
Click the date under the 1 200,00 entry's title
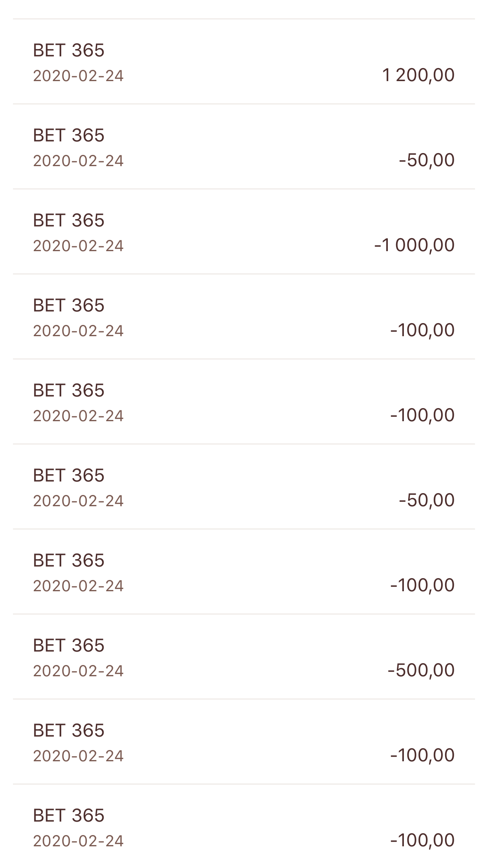click(x=79, y=76)
